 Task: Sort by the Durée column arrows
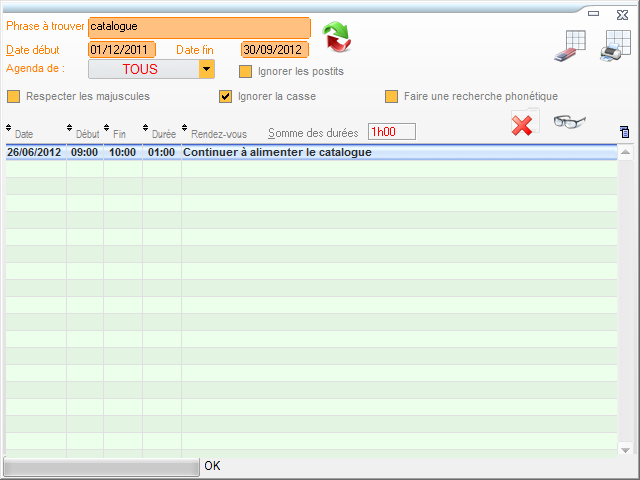pos(145,128)
